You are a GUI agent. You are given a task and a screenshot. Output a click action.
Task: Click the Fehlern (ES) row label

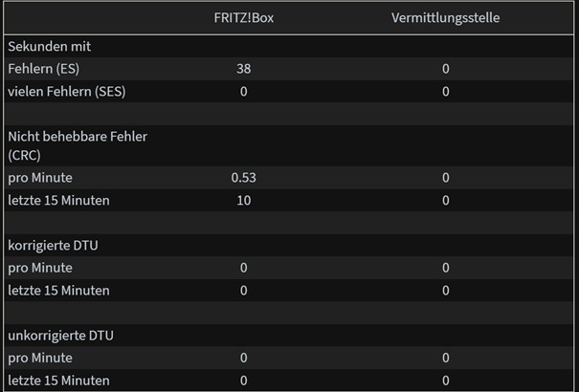click(44, 69)
